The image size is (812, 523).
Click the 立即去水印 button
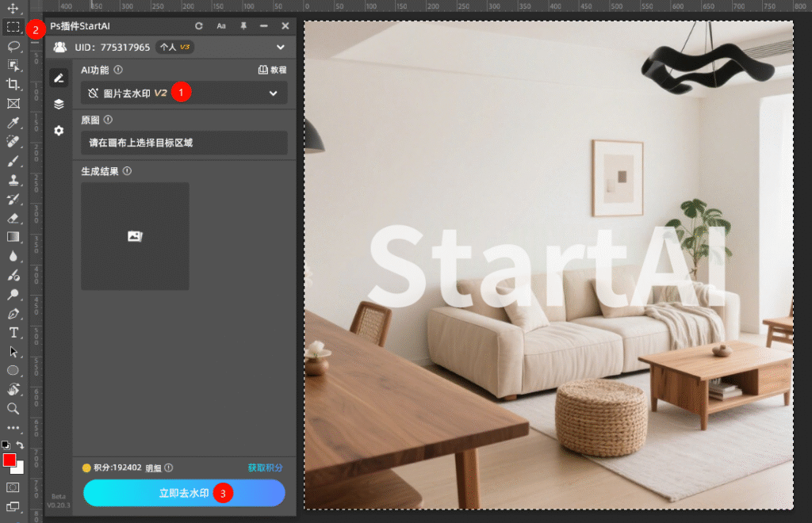[184, 493]
